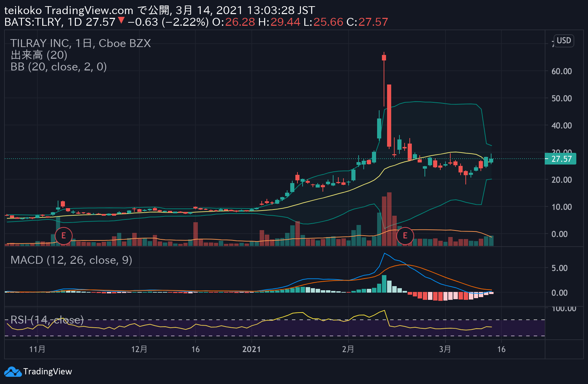
Task: Select the 出来高 (20) volume indicator label
Action: [39, 55]
